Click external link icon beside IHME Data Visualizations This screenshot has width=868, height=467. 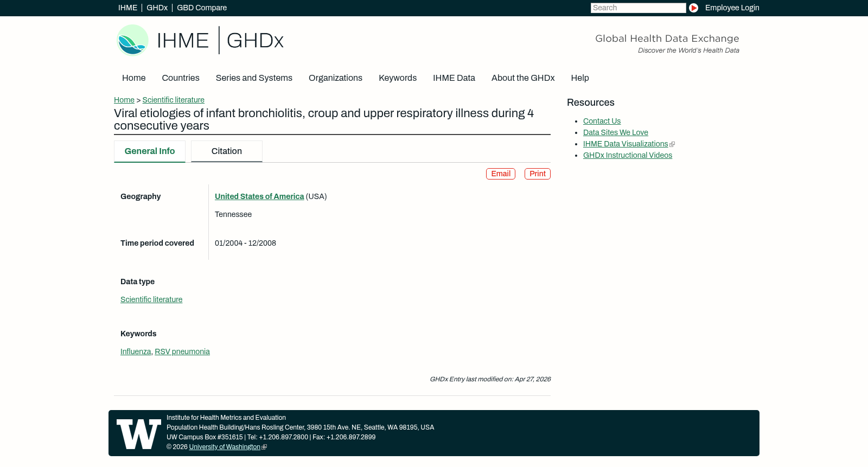click(672, 144)
